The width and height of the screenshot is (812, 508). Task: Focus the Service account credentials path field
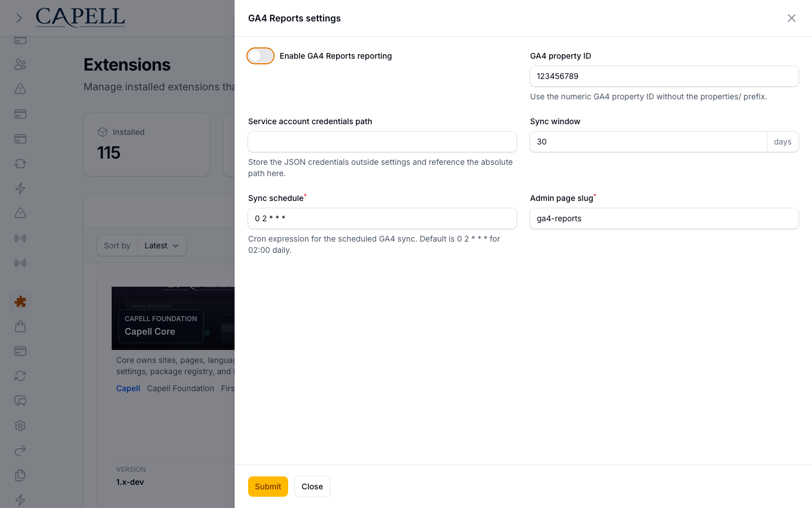click(382, 142)
